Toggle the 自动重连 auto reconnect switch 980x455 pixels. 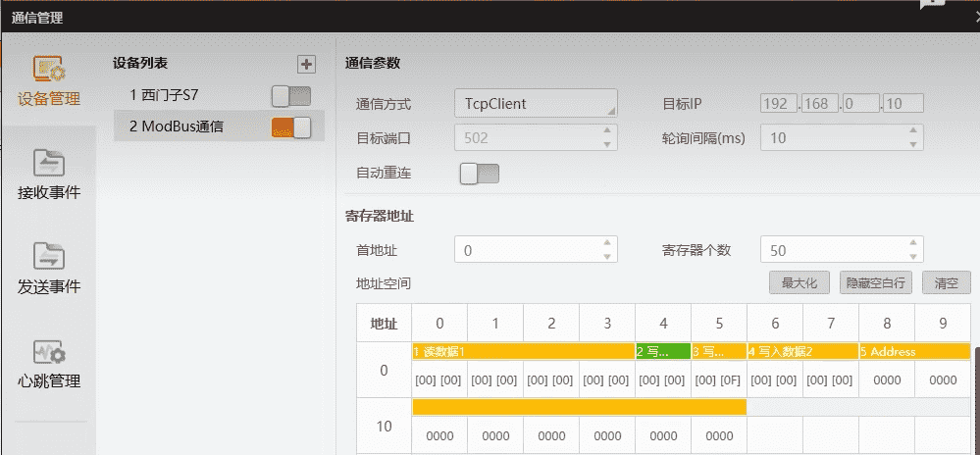point(480,174)
